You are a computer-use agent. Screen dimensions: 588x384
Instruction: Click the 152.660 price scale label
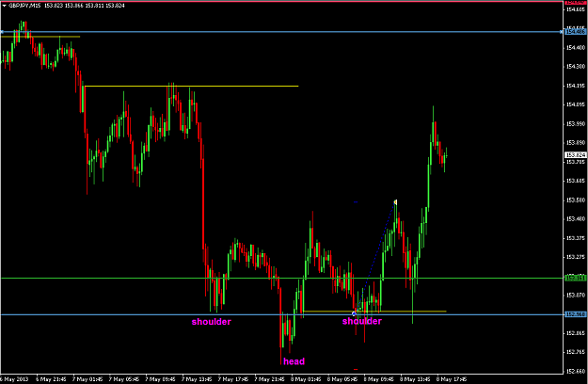click(x=575, y=371)
